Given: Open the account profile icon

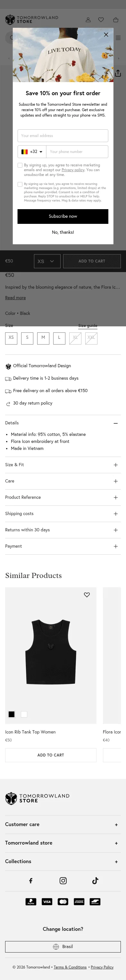Looking at the screenshot, I should [88, 20].
